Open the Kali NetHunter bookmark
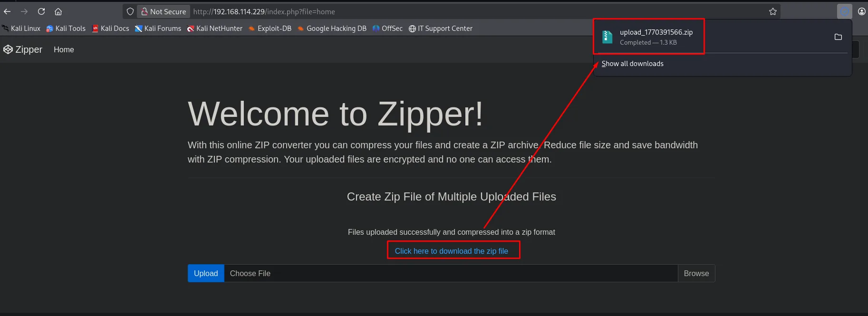The width and height of the screenshot is (868, 316). (x=215, y=29)
